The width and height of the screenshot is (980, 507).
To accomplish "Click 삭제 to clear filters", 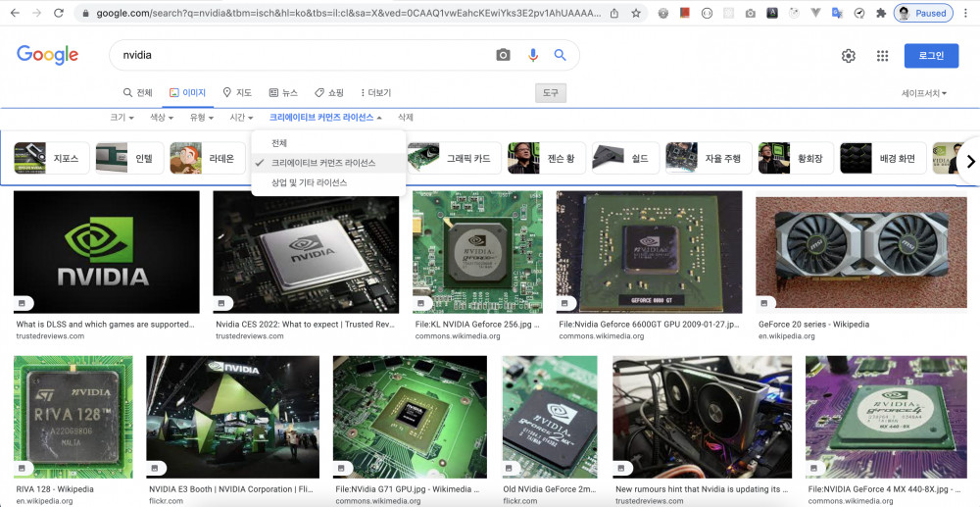I will click(x=406, y=117).
